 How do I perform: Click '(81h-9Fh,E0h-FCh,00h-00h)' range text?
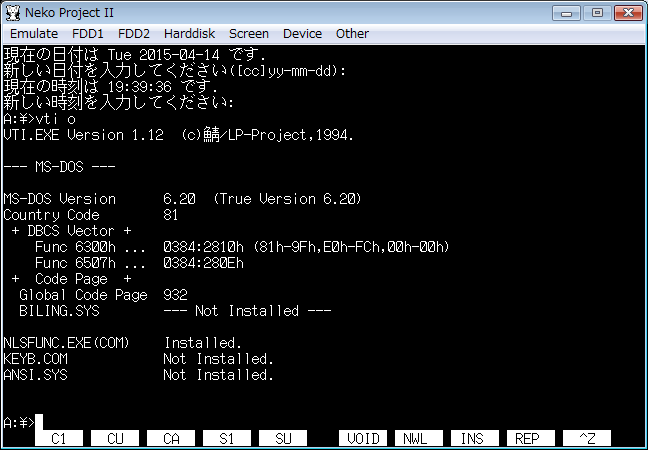[351, 247]
